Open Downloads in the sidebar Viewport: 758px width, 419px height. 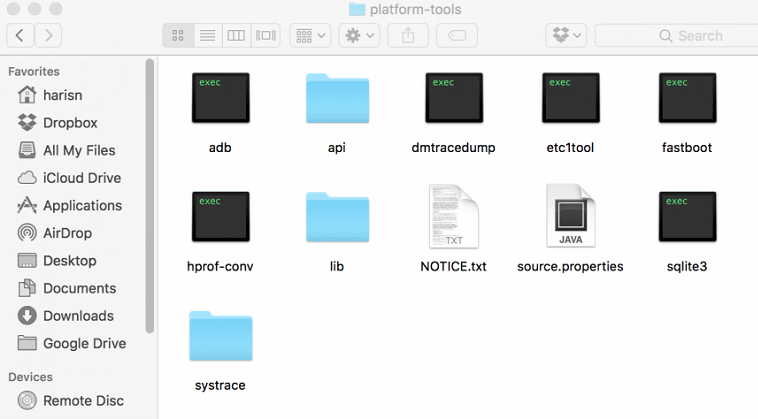click(66, 316)
